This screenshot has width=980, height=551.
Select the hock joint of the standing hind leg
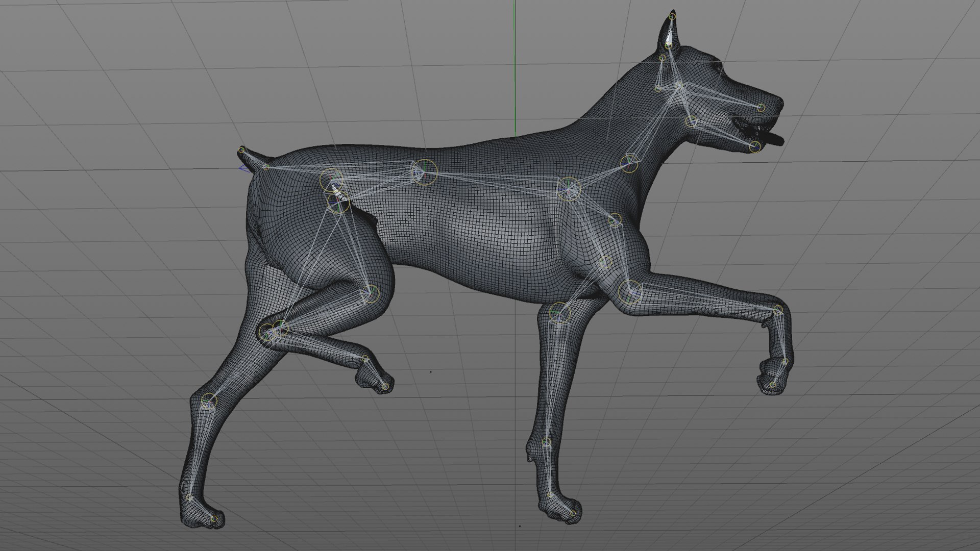click(x=208, y=402)
